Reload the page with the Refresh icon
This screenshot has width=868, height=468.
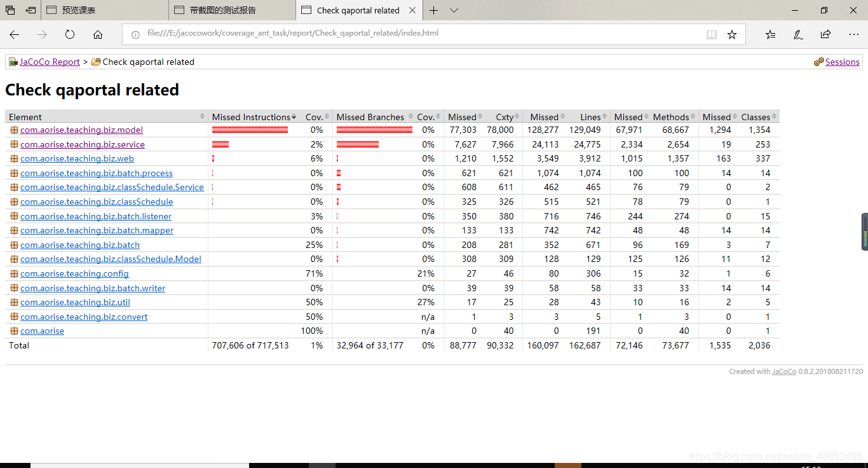[70, 34]
